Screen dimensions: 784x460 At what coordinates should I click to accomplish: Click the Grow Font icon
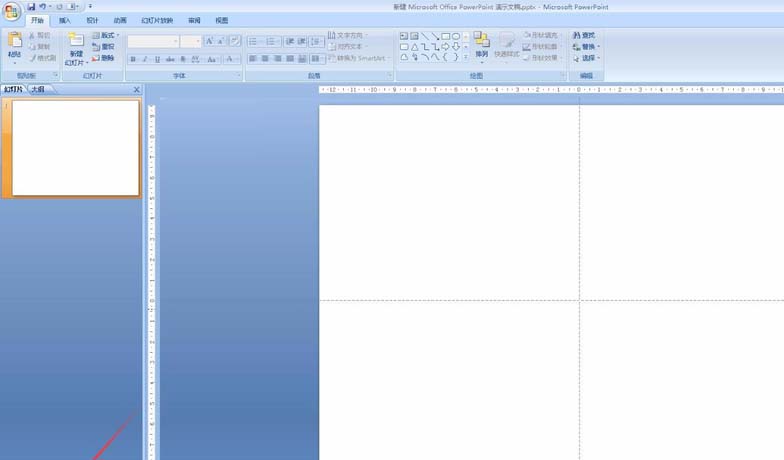point(210,41)
